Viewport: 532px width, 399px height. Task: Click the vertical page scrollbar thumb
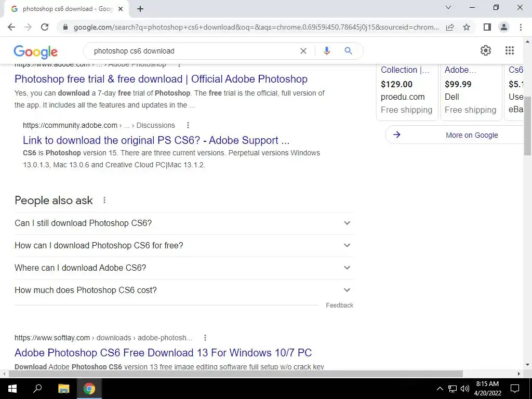click(x=527, y=126)
